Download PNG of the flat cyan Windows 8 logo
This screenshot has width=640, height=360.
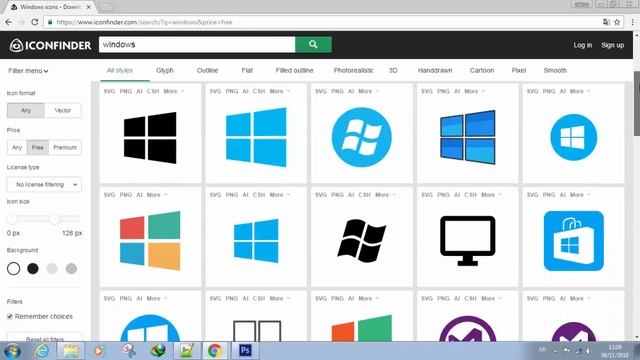pyautogui.click(x=231, y=91)
